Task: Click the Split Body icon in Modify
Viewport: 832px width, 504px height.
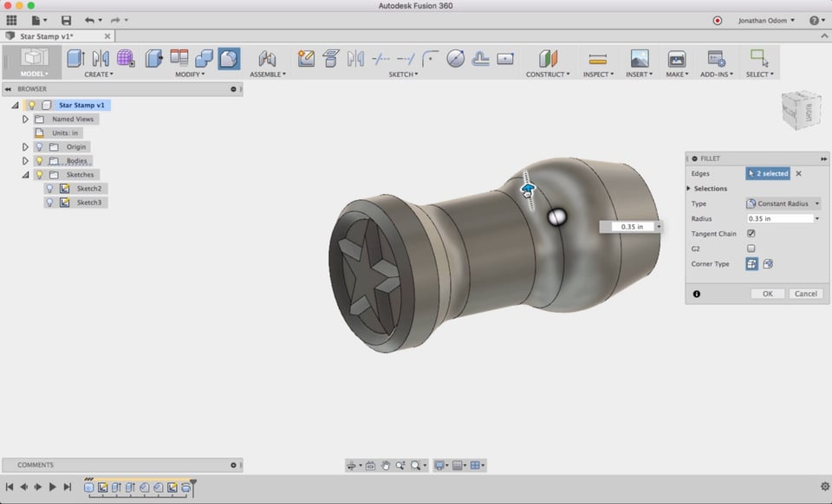Action: (x=179, y=57)
